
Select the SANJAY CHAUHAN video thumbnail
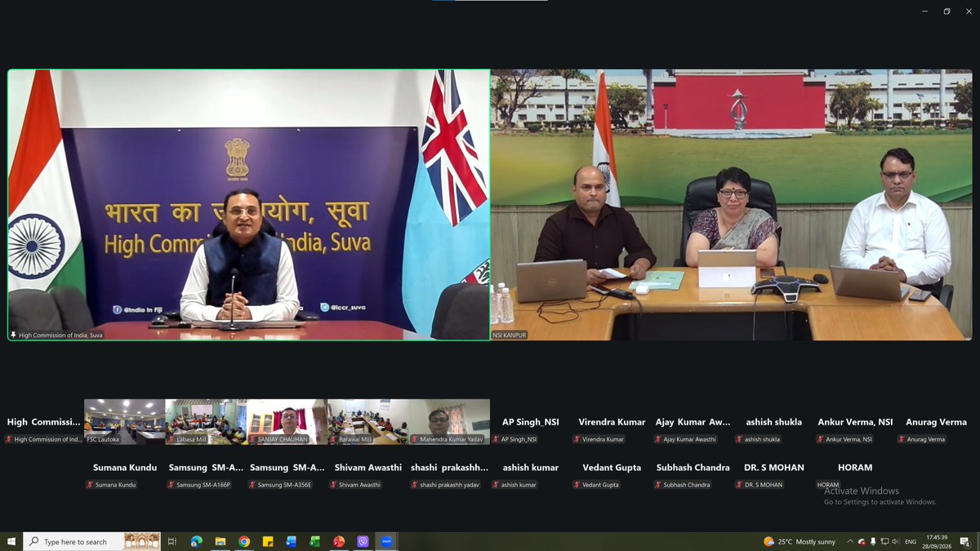tap(287, 422)
